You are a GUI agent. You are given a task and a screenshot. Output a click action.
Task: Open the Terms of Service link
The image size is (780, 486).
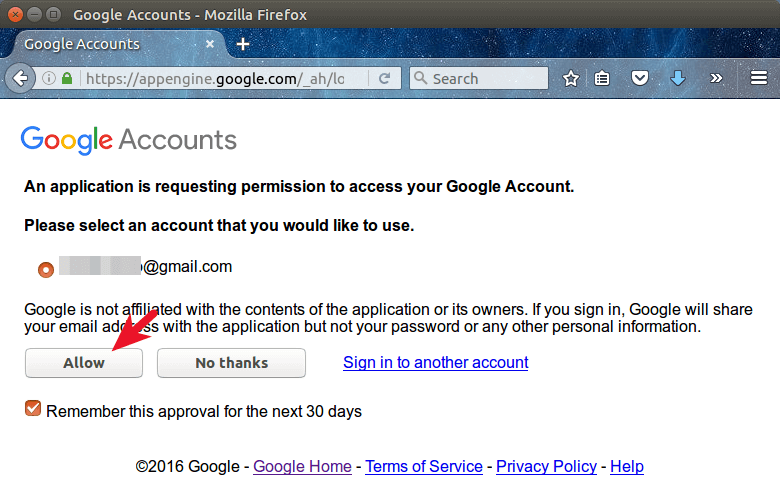[424, 466]
